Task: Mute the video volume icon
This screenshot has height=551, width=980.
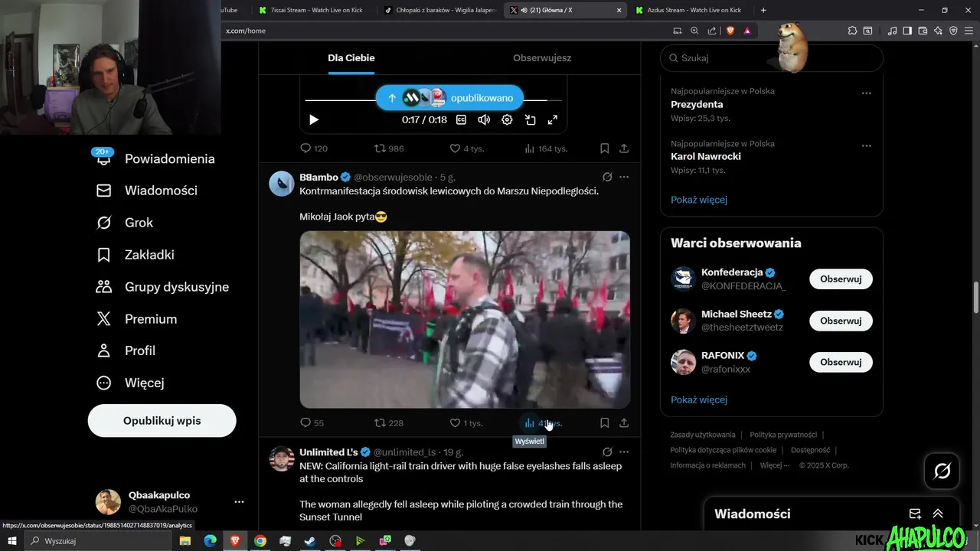Action: pyautogui.click(x=484, y=119)
